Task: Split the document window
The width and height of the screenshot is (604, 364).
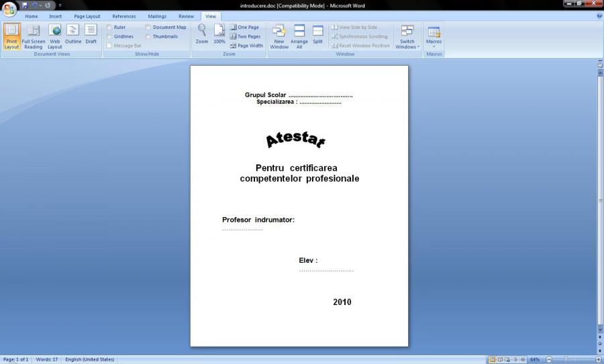Action: [x=317, y=36]
